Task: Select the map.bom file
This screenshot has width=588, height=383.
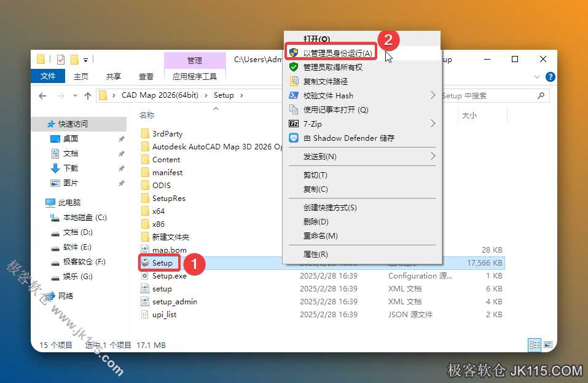Action: coord(169,250)
